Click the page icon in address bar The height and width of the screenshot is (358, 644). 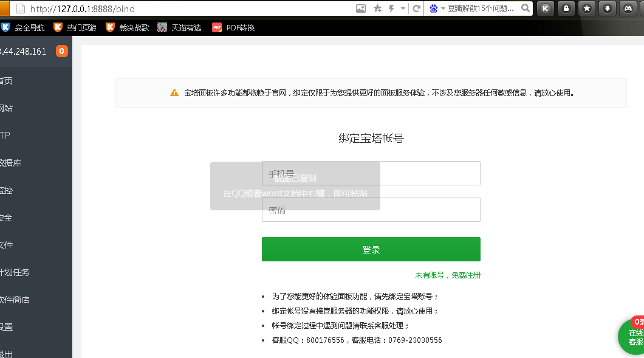tap(20, 9)
